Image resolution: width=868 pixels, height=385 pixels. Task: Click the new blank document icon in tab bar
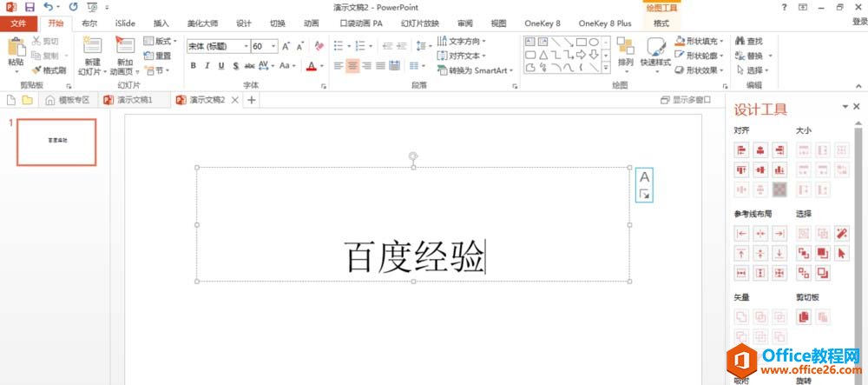click(10, 100)
